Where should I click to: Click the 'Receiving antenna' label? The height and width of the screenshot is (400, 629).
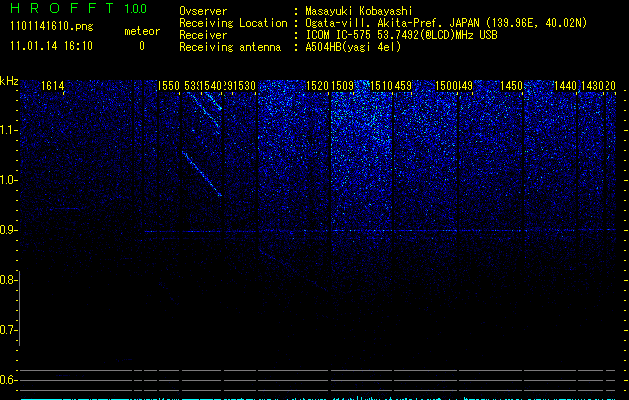click(230, 47)
